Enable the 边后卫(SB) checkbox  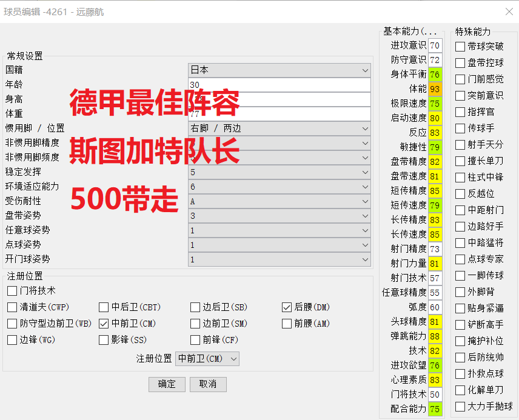(x=195, y=307)
